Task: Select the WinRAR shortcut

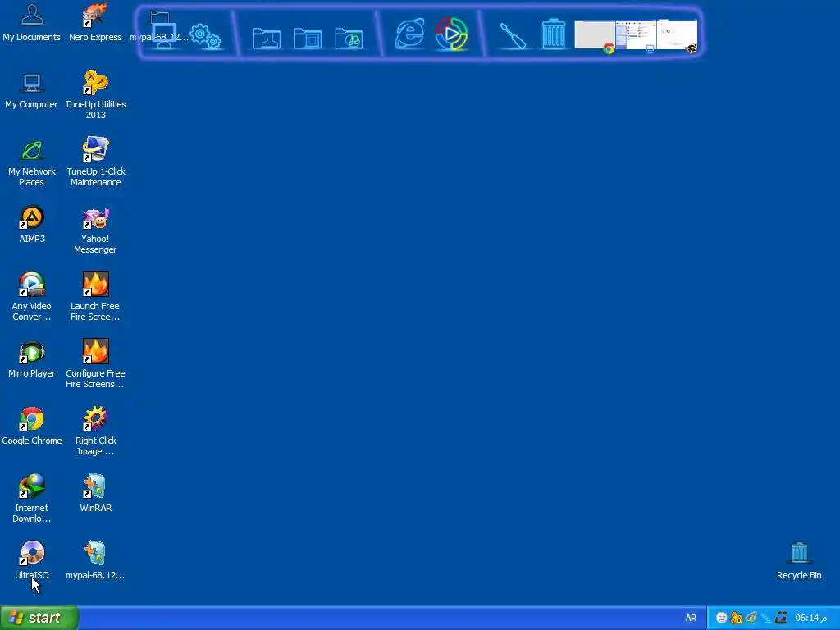Action: 95,493
